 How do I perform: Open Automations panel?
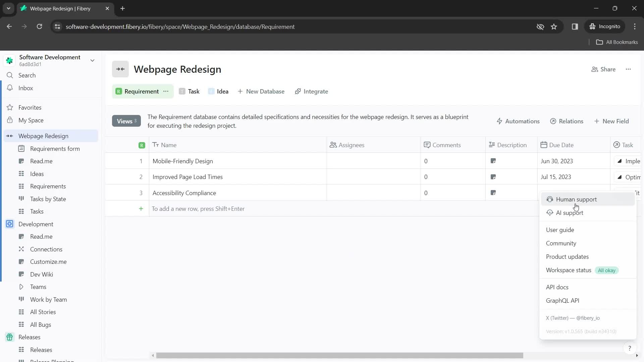point(518,121)
